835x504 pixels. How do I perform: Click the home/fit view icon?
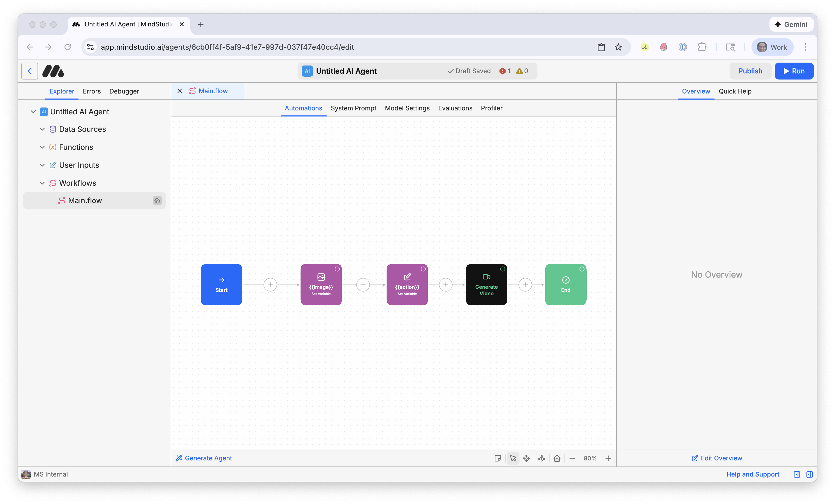pos(557,458)
